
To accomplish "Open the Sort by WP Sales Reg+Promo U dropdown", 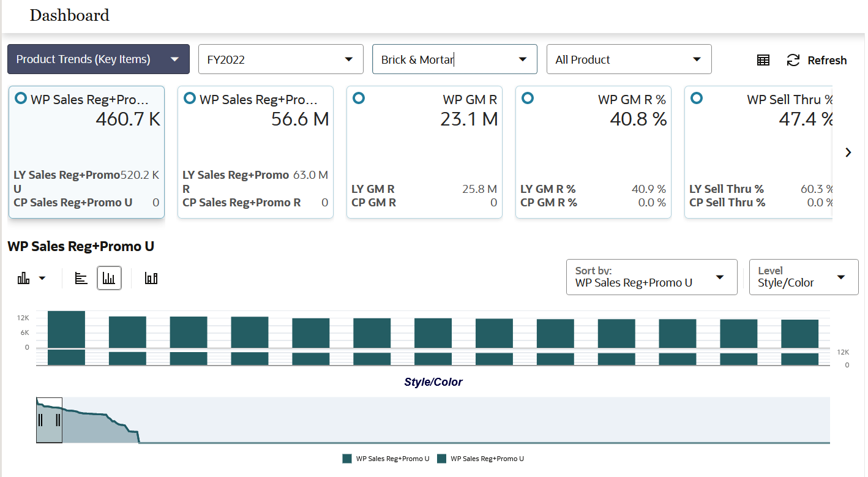I will 651,277.
